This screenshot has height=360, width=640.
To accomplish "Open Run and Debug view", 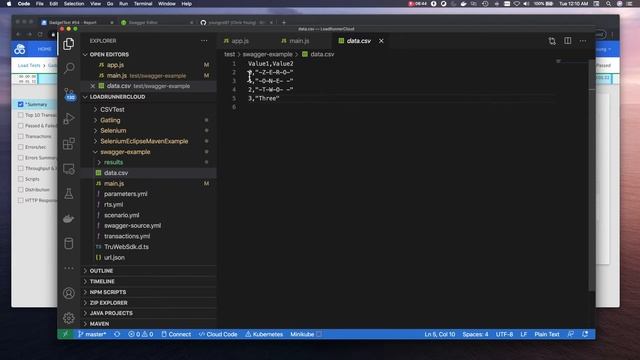I will click(69, 118).
